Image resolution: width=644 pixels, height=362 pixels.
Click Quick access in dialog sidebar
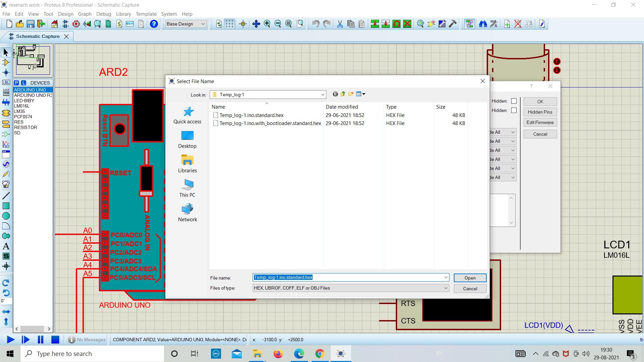(187, 115)
